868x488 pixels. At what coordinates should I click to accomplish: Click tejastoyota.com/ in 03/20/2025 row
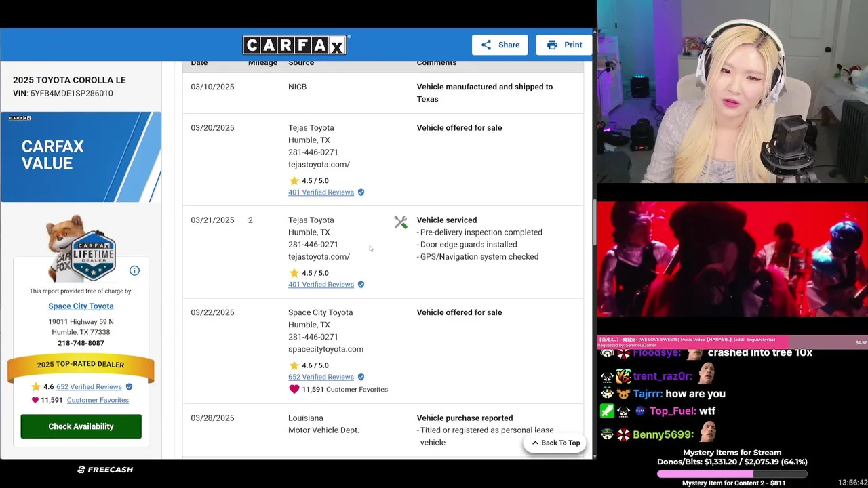click(x=319, y=165)
